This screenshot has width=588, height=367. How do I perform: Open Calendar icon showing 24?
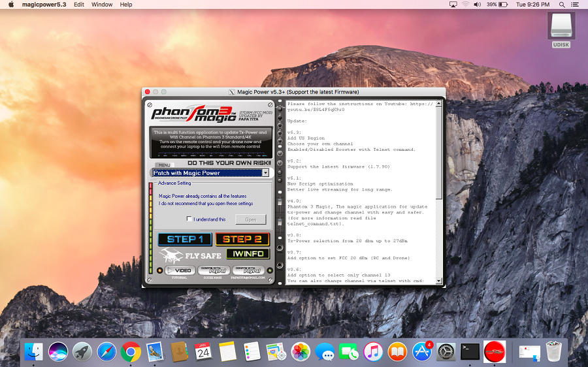tap(203, 352)
